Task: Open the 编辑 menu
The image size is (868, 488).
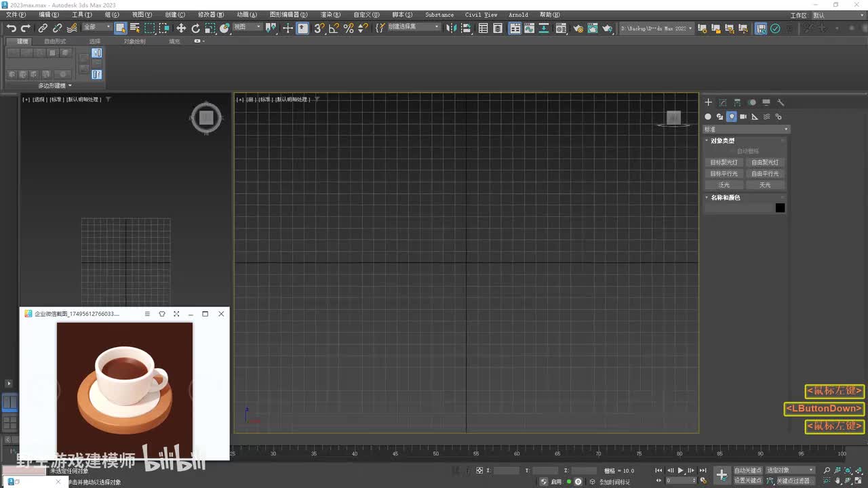Action: [x=49, y=14]
